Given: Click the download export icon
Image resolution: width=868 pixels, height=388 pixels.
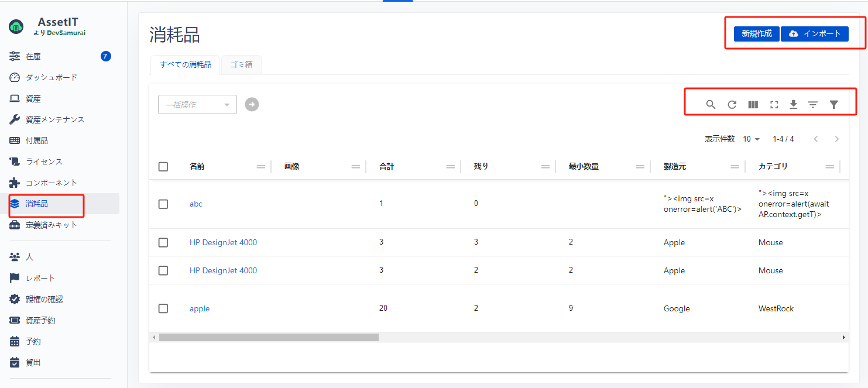Looking at the screenshot, I should tap(794, 105).
